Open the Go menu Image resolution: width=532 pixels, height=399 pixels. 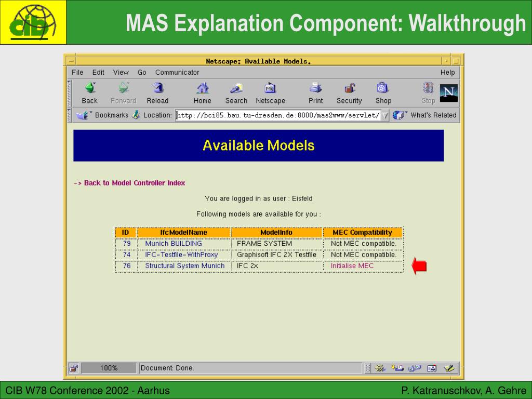click(142, 72)
